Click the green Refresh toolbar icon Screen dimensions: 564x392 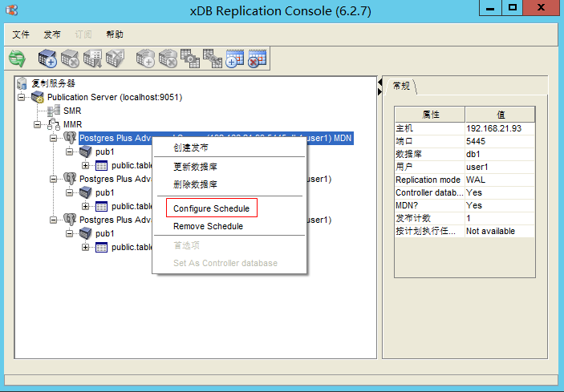(x=17, y=59)
